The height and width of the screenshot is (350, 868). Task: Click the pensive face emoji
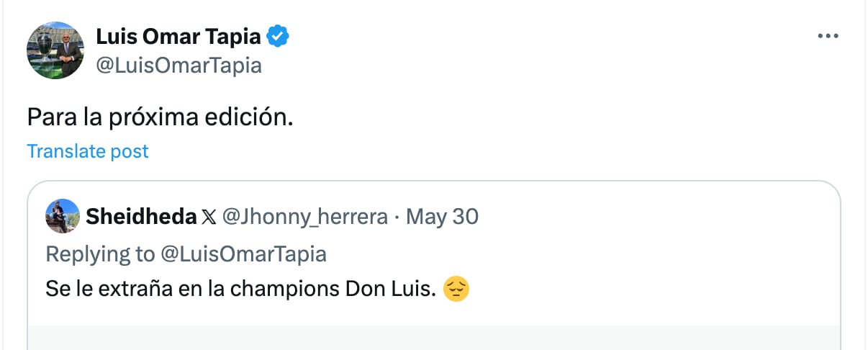[x=456, y=290]
